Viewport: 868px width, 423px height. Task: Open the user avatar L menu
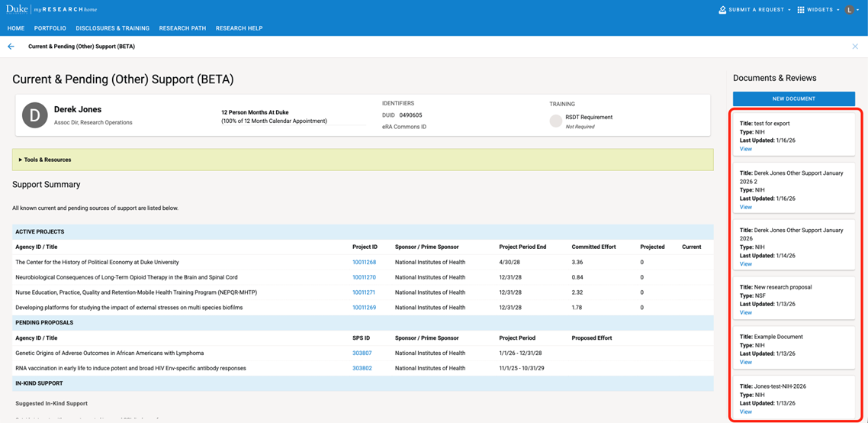(850, 10)
